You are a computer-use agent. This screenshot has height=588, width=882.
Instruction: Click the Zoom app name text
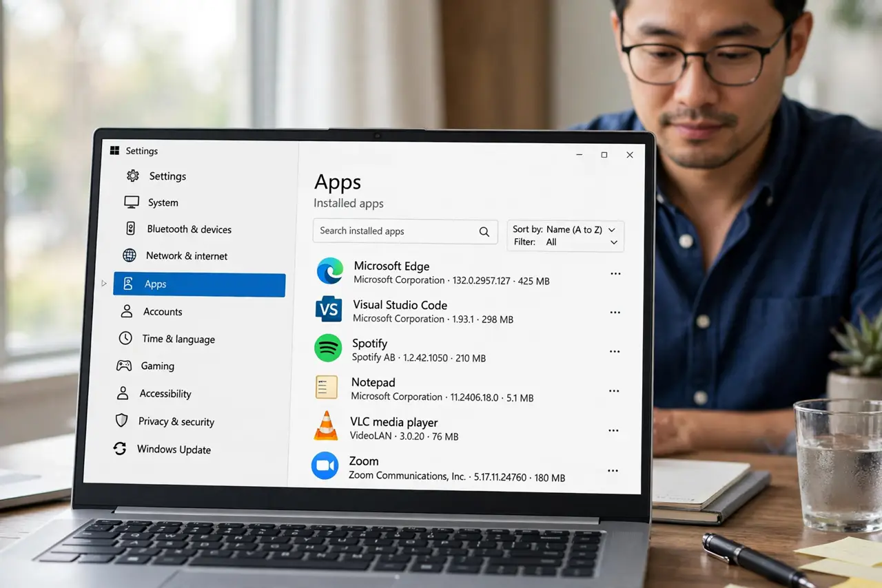pyautogui.click(x=364, y=461)
